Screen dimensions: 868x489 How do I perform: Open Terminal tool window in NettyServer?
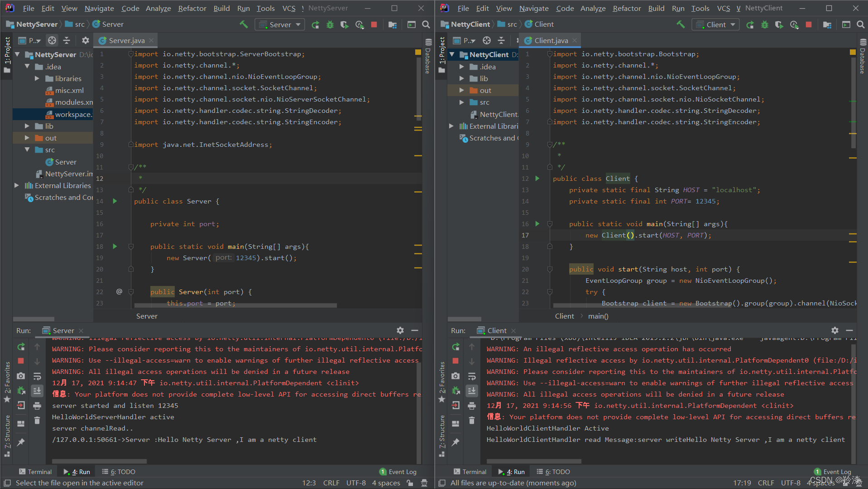point(35,472)
